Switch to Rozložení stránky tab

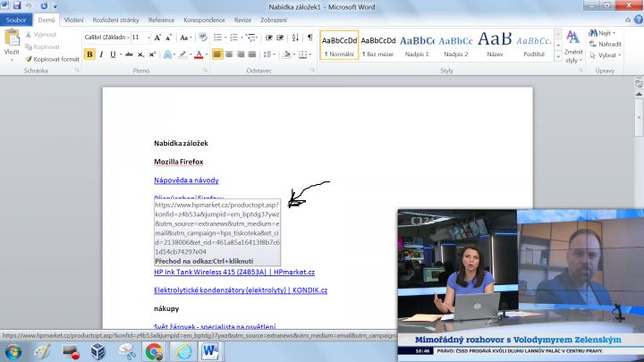(x=115, y=20)
